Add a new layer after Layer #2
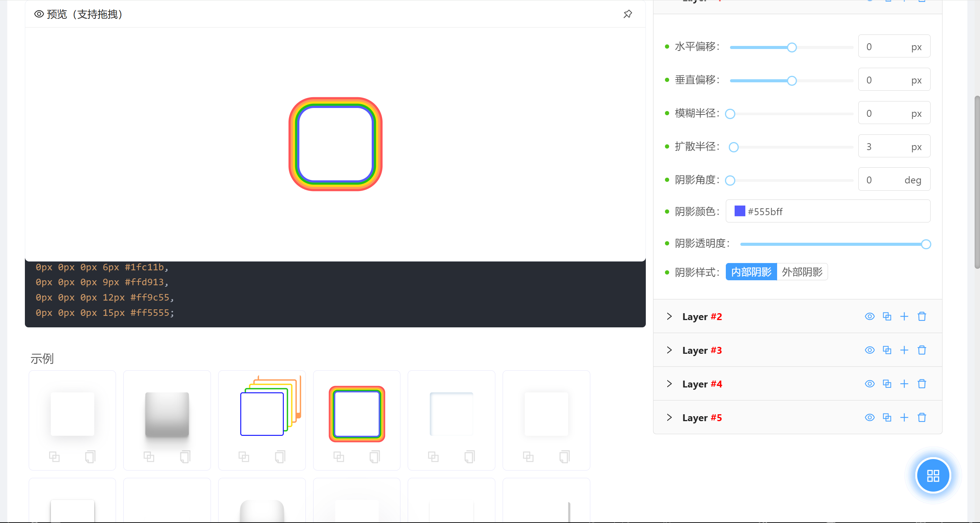 click(x=904, y=316)
